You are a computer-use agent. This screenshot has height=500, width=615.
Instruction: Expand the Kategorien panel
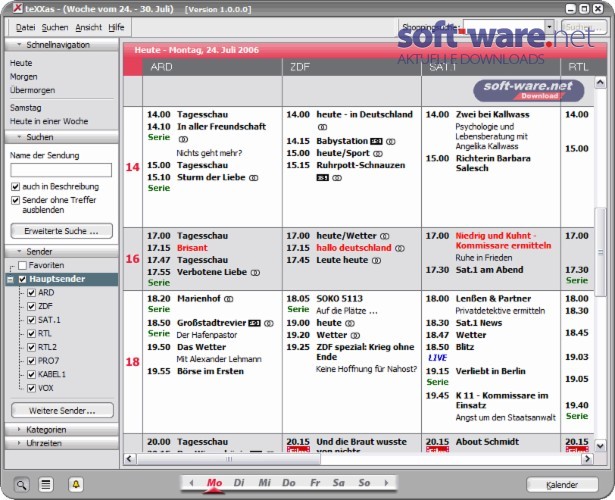pyautogui.click(x=62, y=429)
